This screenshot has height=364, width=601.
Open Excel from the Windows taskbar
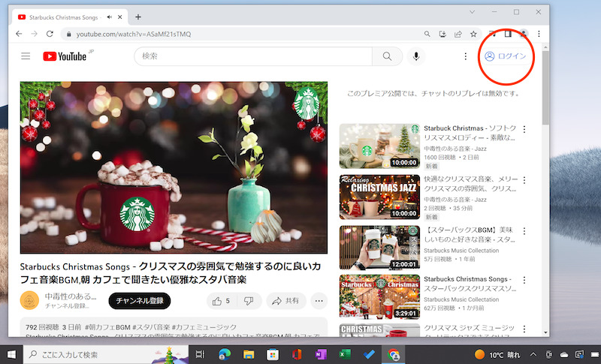point(346,354)
